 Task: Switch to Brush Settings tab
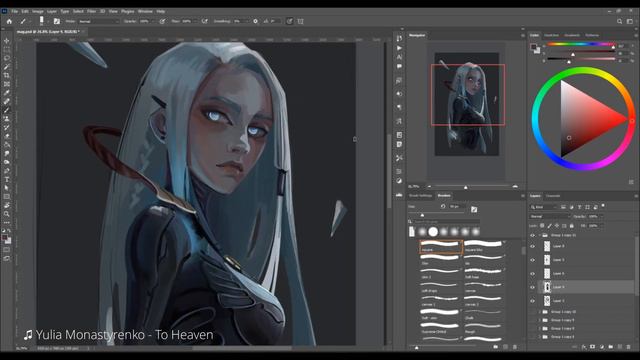[420, 196]
